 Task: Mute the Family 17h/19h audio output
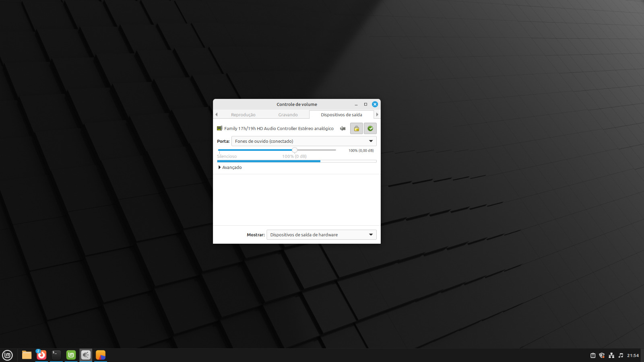coord(343,128)
